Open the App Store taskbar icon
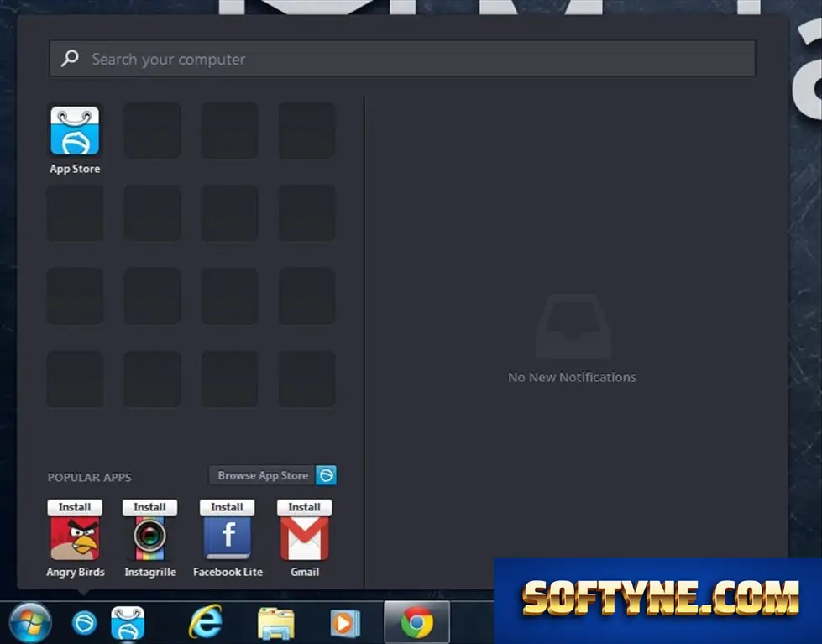 pyautogui.click(x=128, y=623)
